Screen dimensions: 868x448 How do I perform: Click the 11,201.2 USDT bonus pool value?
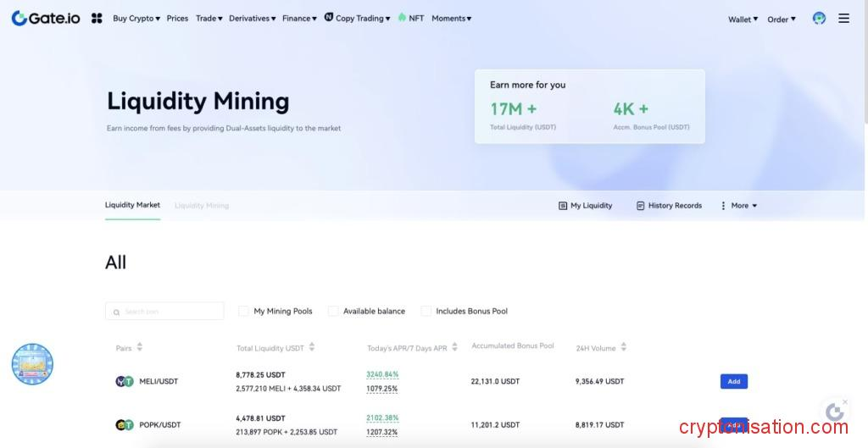[x=495, y=425]
